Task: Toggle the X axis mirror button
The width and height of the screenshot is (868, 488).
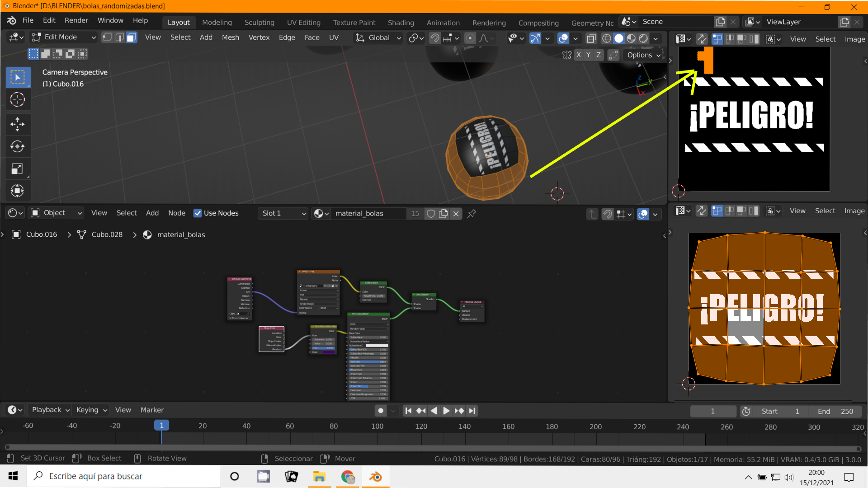Action: (578, 55)
